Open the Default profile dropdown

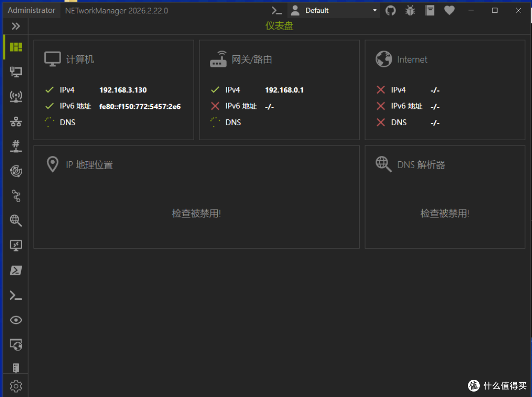click(x=333, y=10)
